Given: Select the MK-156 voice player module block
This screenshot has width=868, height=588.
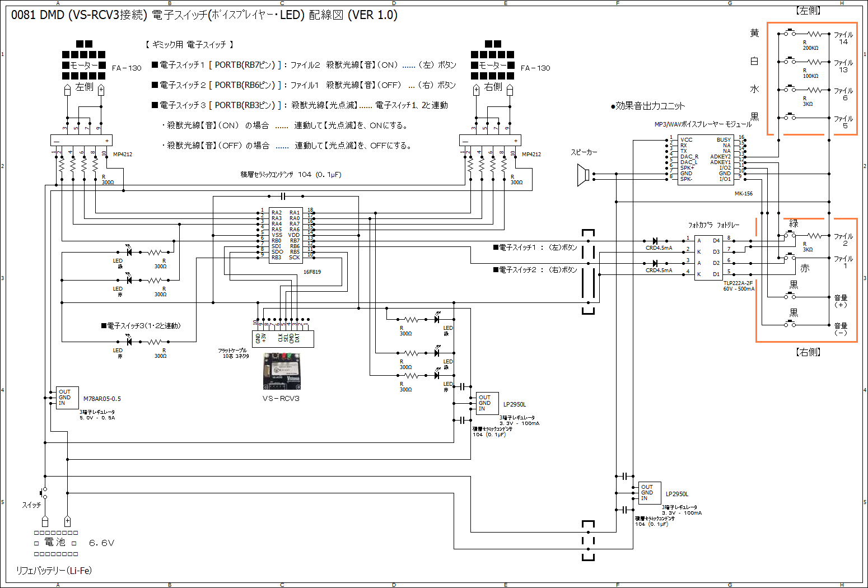Looking at the screenshot, I should pos(705,160).
